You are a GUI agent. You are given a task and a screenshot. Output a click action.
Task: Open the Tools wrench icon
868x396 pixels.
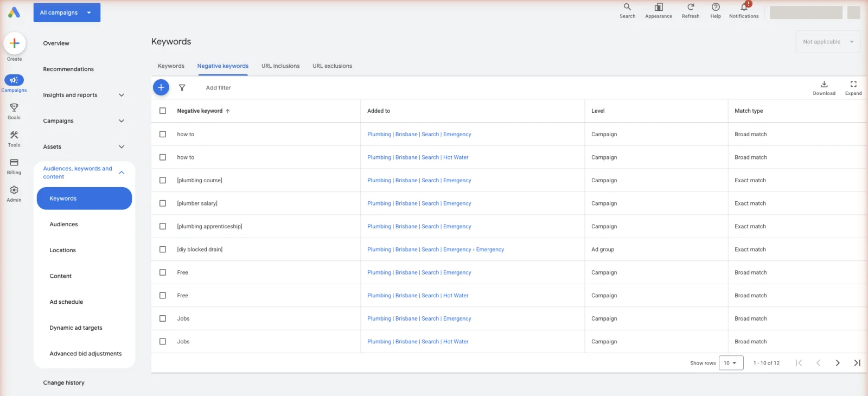14,135
